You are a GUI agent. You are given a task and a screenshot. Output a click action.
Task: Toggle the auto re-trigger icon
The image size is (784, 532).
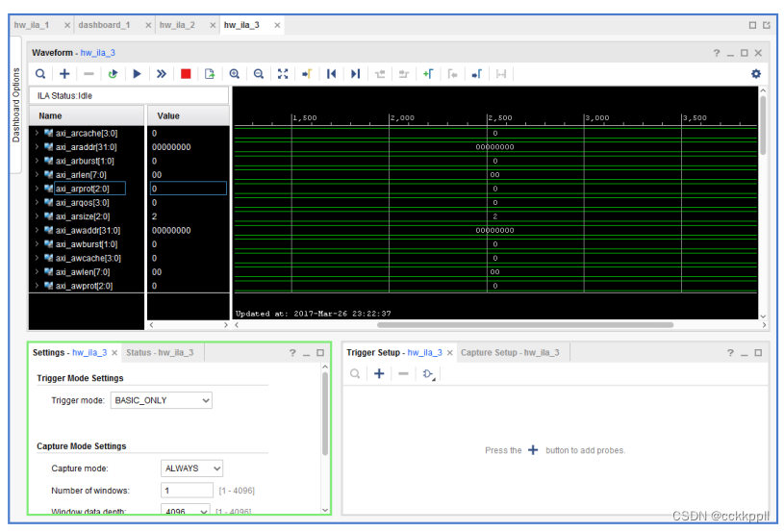tap(113, 74)
